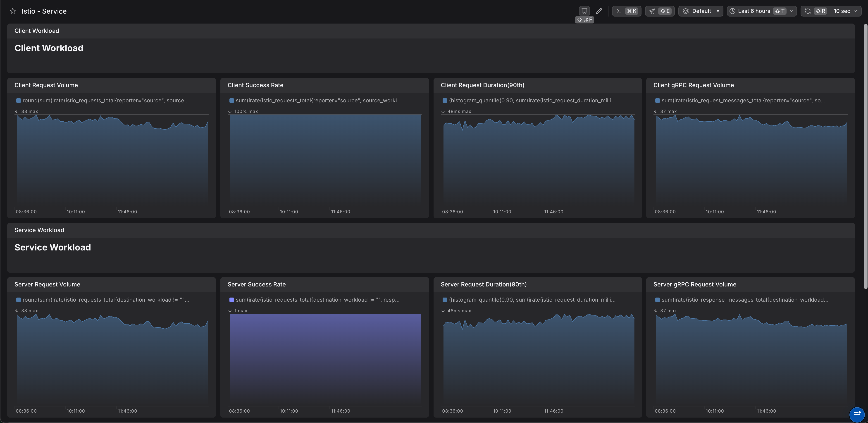868x423 pixels.
Task: Click the Service Workload section header
Action: (x=39, y=230)
